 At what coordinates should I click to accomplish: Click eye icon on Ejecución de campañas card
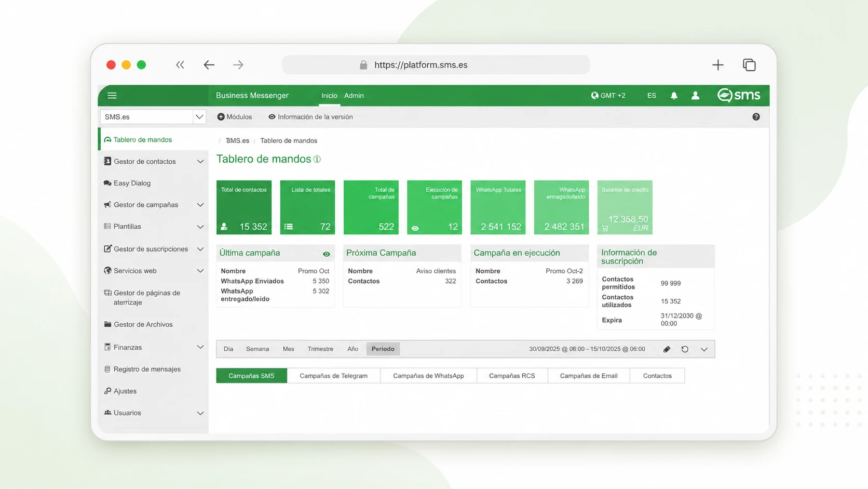click(x=415, y=228)
